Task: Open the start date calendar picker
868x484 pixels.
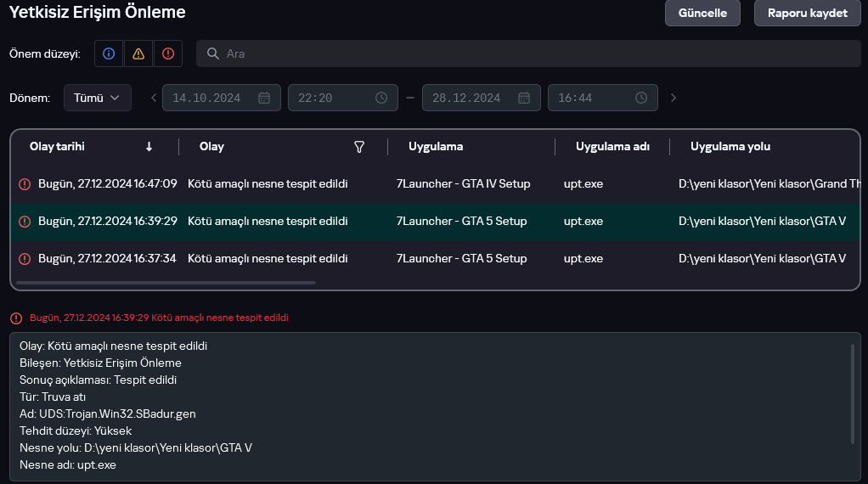Action: (x=264, y=98)
